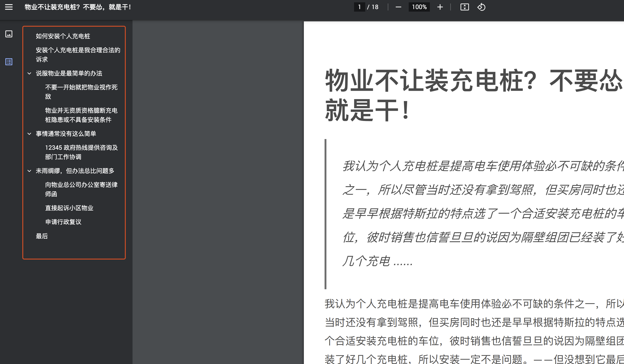Open the 如何安装个人充电桩 bookmark
Image resolution: width=624 pixels, height=364 pixels.
[63, 36]
